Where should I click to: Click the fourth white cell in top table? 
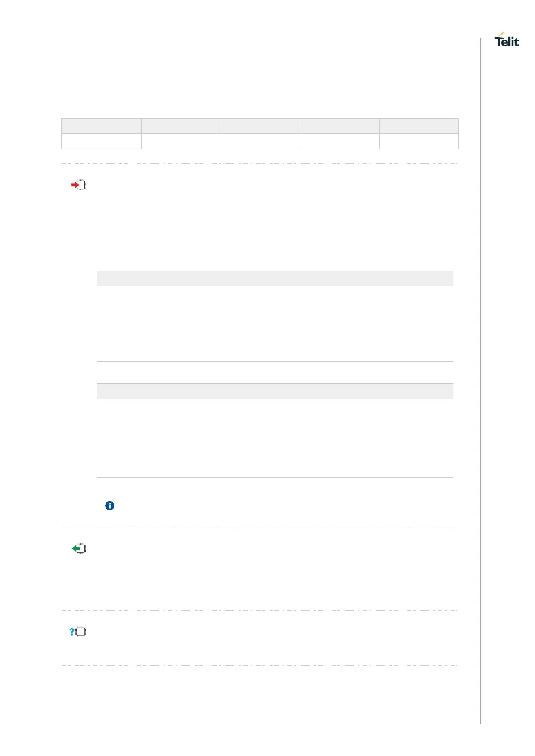[x=339, y=141]
